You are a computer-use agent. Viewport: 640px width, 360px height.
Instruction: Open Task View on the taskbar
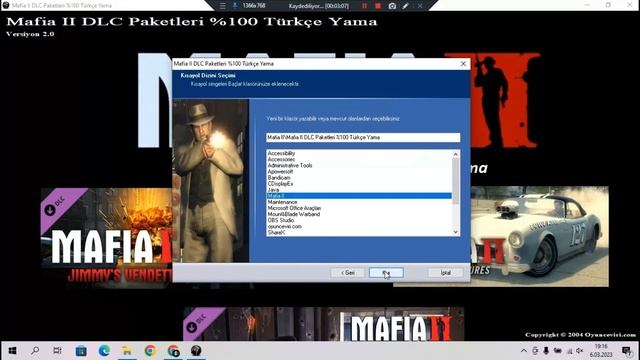click(x=58, y=351)
